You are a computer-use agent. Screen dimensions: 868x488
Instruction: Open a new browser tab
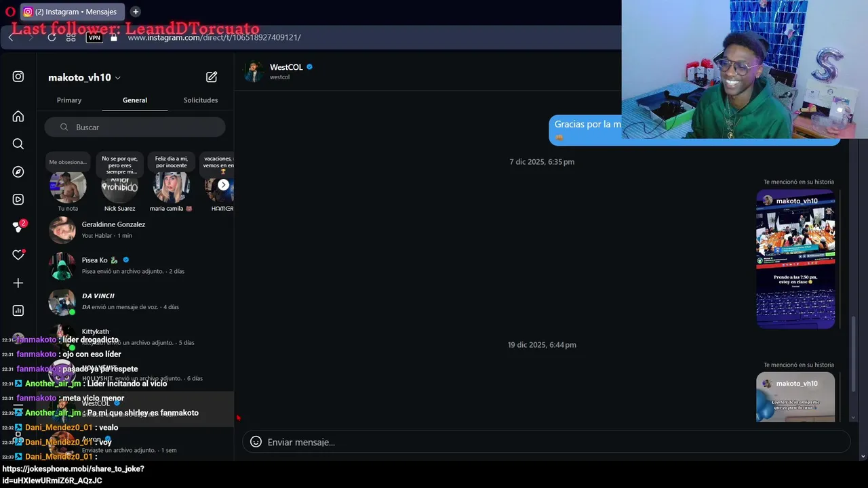[136, 12]
